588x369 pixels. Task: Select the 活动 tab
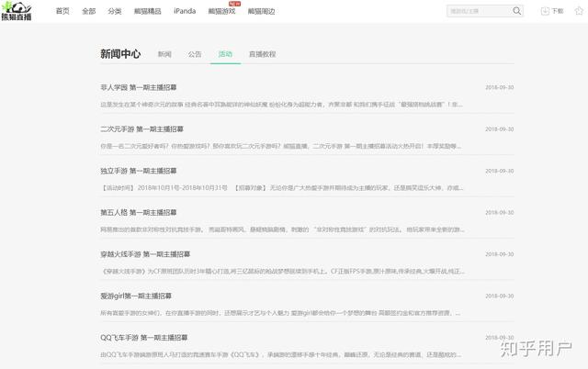pos(225,54)
